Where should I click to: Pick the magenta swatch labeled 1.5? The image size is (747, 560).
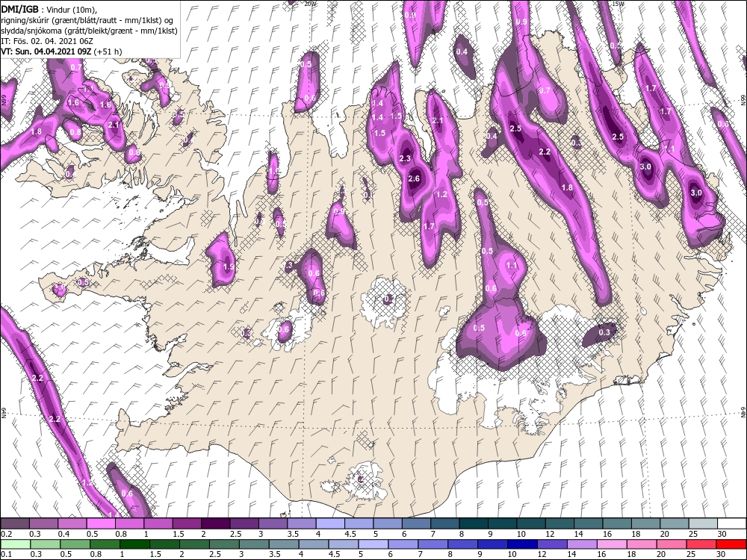(187, 524)
